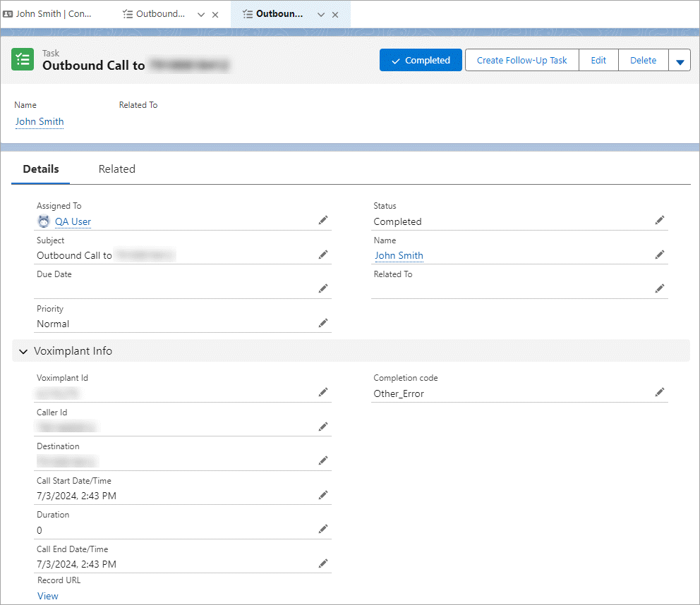The width and height of the screenshot is (700, 605).
Task: Click the Completed status button
Action: [421, 60]
